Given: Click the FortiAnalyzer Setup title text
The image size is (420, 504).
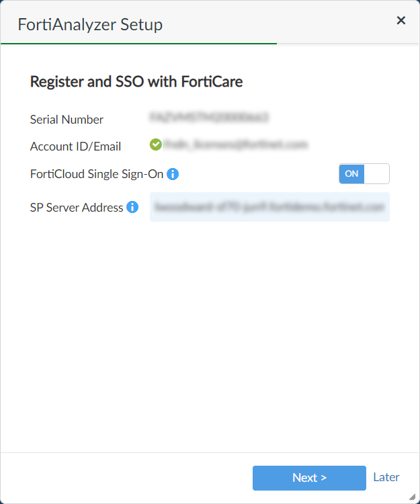Looking at the screenshot, I should 90,26.
